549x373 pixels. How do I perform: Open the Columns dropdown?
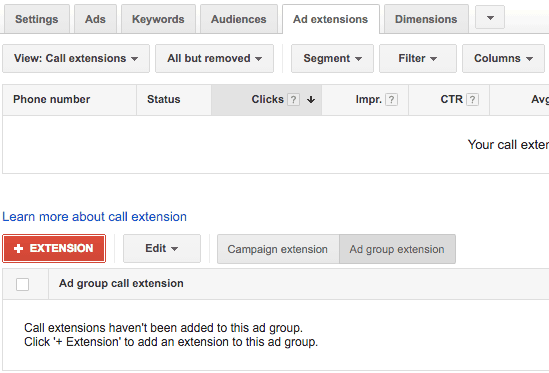pyautogui.click(x=503, y=58)
